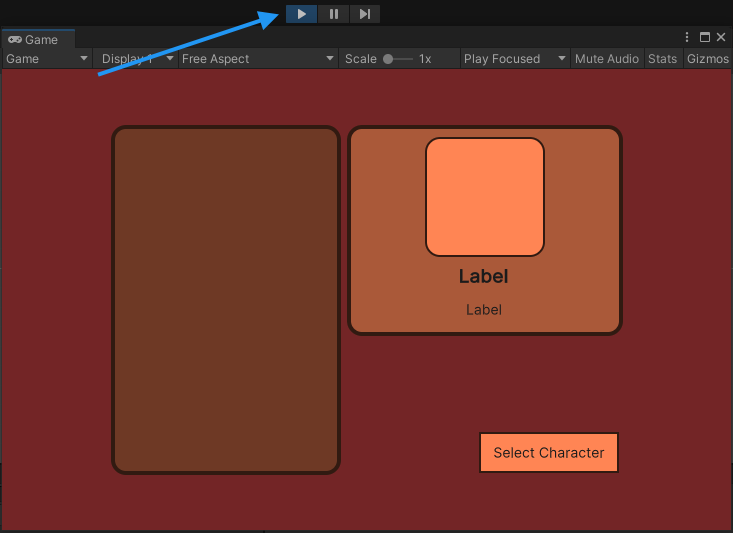
Task: Expand the Free Aspect ratio dropdown
Action: click(258, 59)
